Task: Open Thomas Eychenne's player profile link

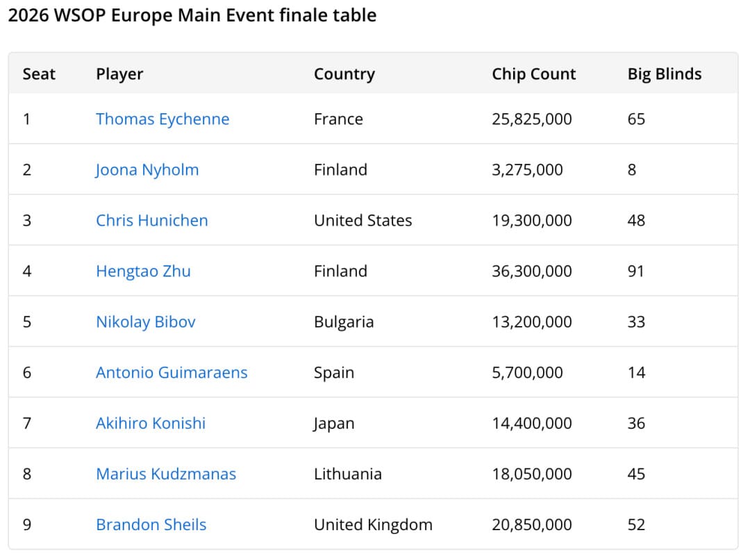Action: (162, 119)
